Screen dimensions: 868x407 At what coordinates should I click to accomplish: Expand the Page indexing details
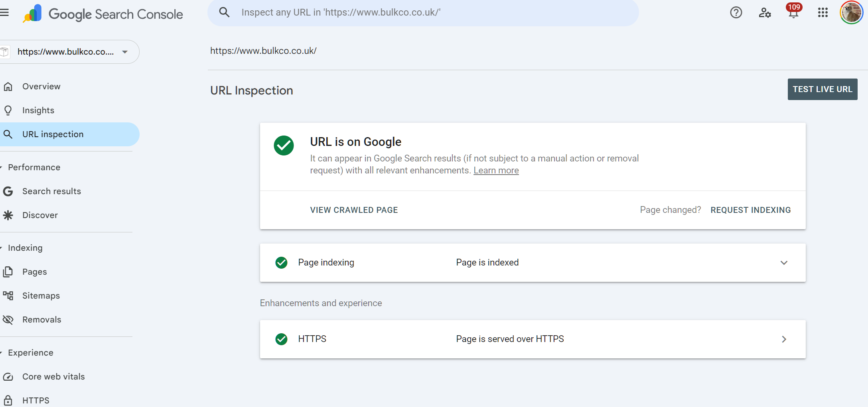click(783, 263)
